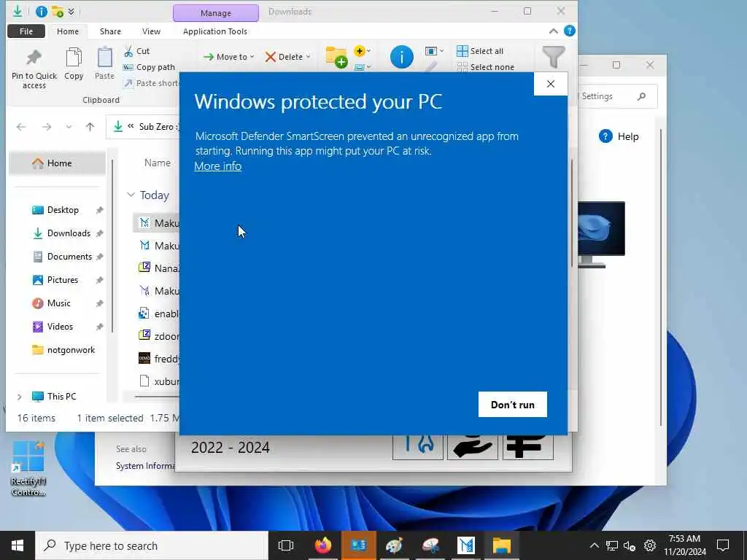747x560 pixels.
Task: Switch to the View ribbon tab
Action: point(151,31)
